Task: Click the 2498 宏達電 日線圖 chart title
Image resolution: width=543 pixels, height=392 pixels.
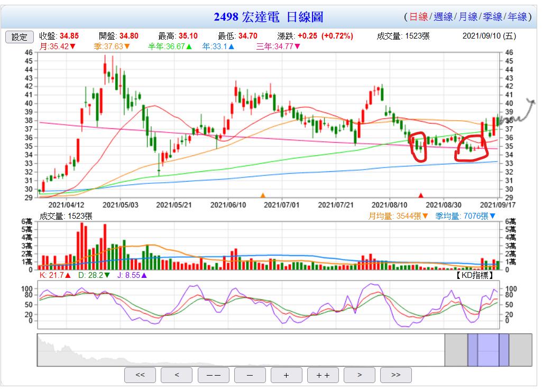Action: (x=268, y=17)
